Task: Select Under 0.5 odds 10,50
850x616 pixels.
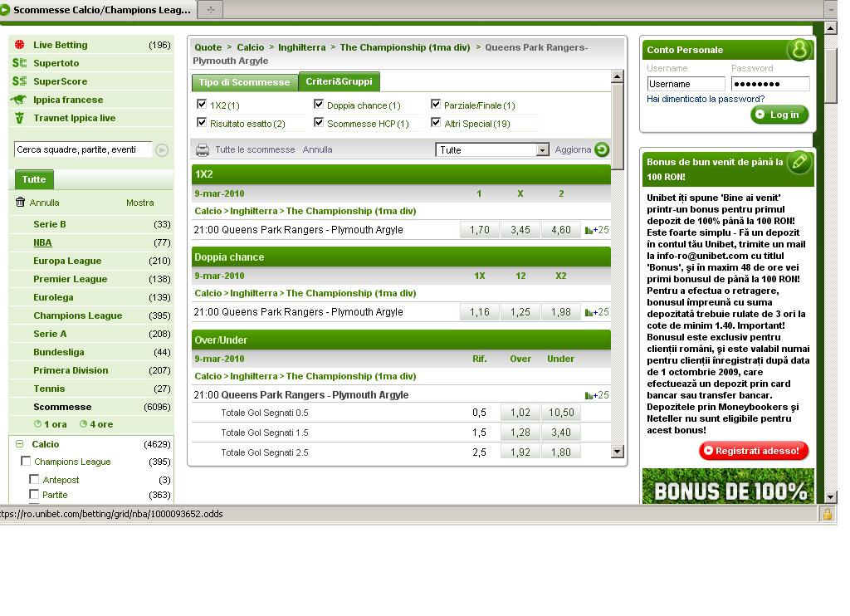Action: click(x=561, y=413)
